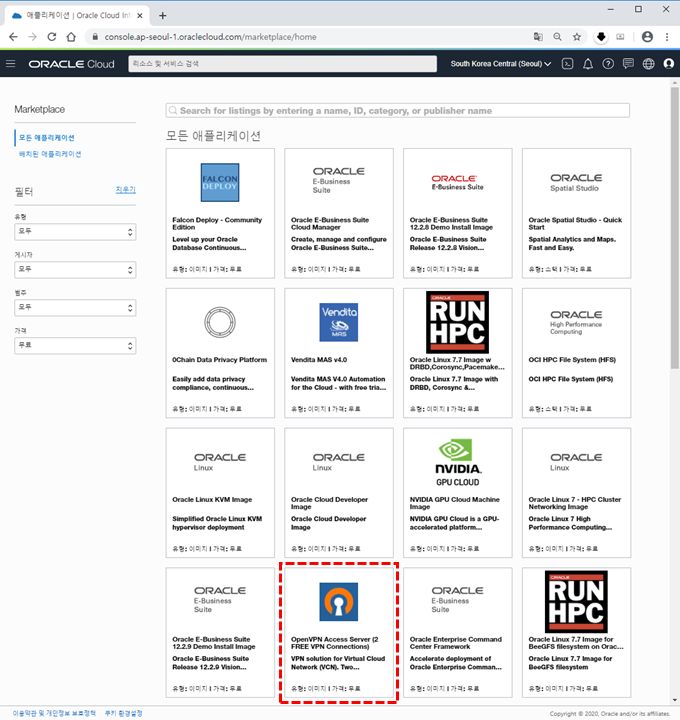Open Oracle Spatial Studio - Quick Start listing

(x=577, y=213)
